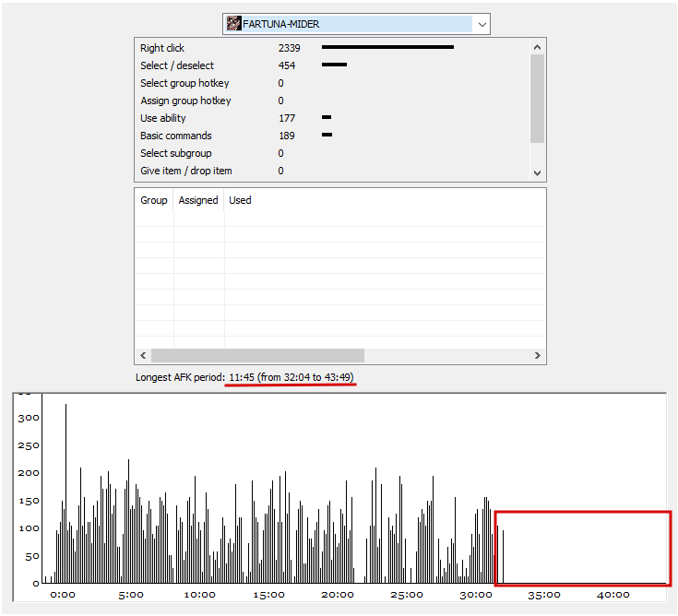
Task: Click the vertical scrollbar thumb in the actions list
Action: pyautogui.click(x=537, y=99)
